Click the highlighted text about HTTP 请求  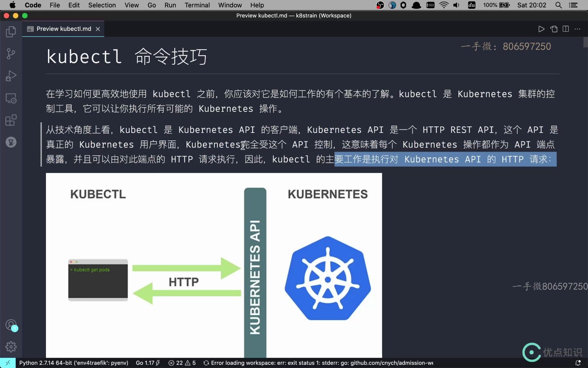[445, 159]
